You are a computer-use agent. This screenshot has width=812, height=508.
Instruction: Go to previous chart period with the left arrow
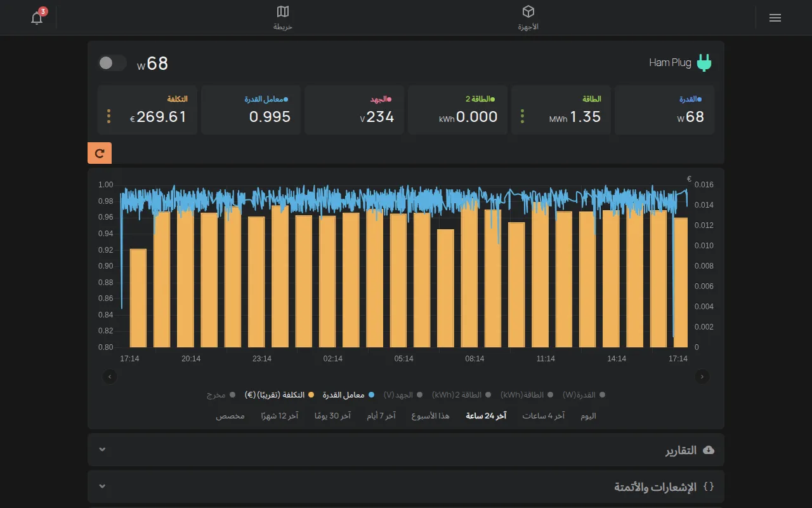(110, 377)
